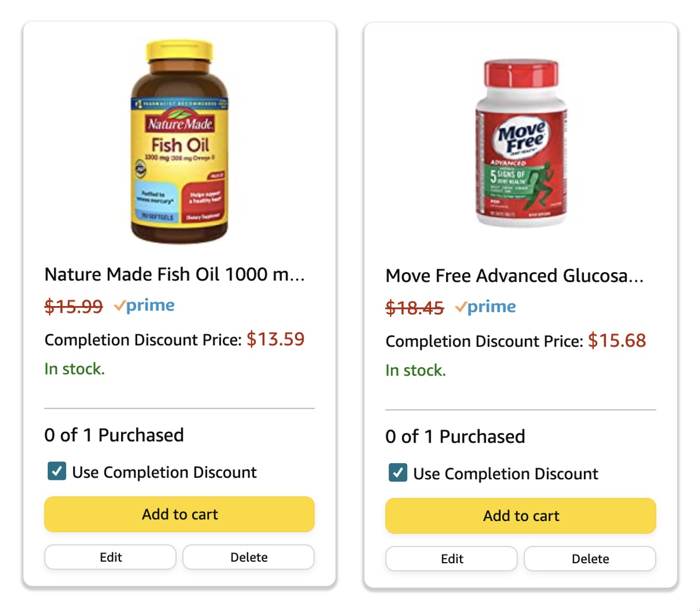Add Nature Made Fish Oil to cart

coord(179,514)
